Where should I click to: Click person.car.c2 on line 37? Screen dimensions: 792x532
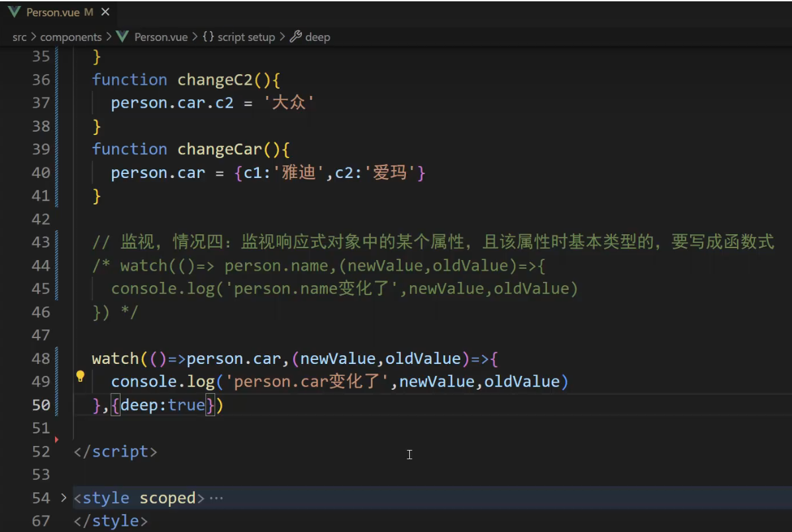[172, 103]
